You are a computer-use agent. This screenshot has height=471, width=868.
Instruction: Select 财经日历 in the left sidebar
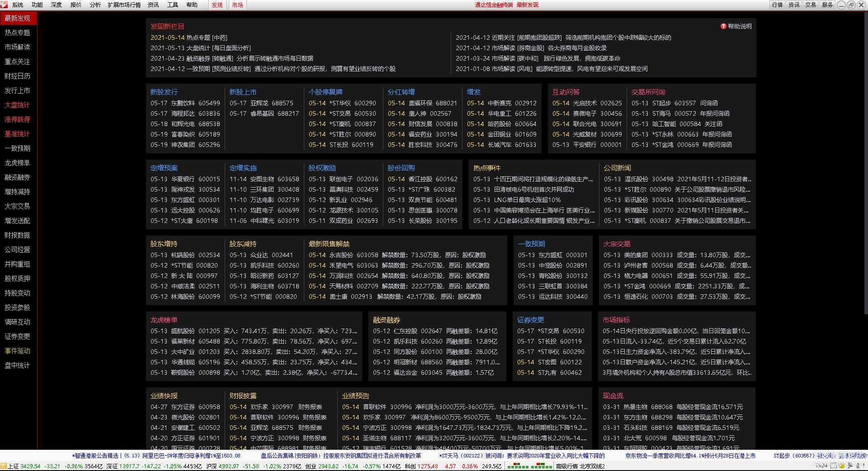pos(17,76)
